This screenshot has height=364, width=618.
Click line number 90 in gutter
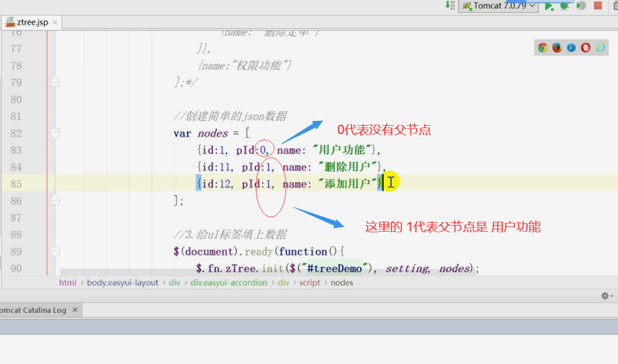pyautogui.click(x=16, y=269)
